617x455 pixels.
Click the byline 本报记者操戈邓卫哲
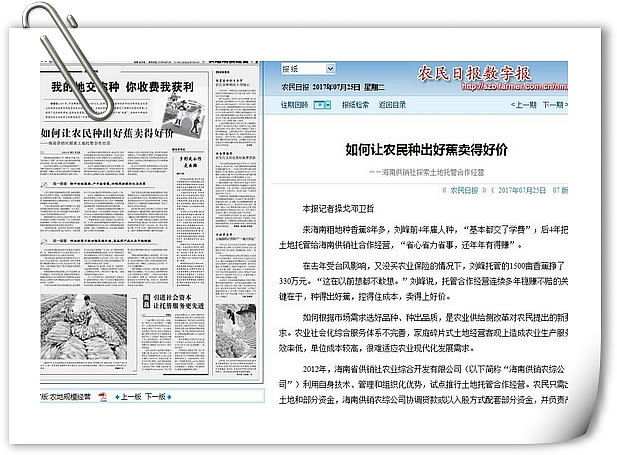coord(338,209)
